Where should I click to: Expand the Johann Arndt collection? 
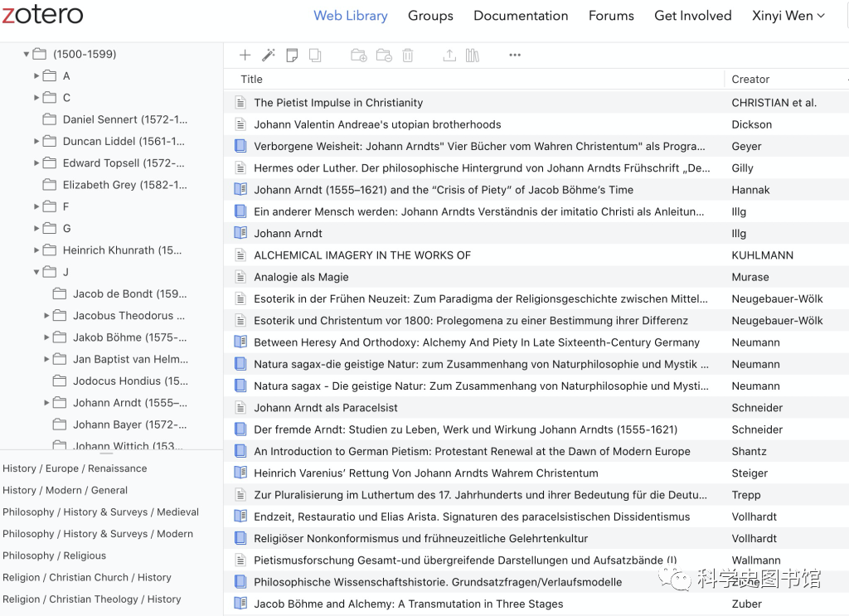(46, 403)
